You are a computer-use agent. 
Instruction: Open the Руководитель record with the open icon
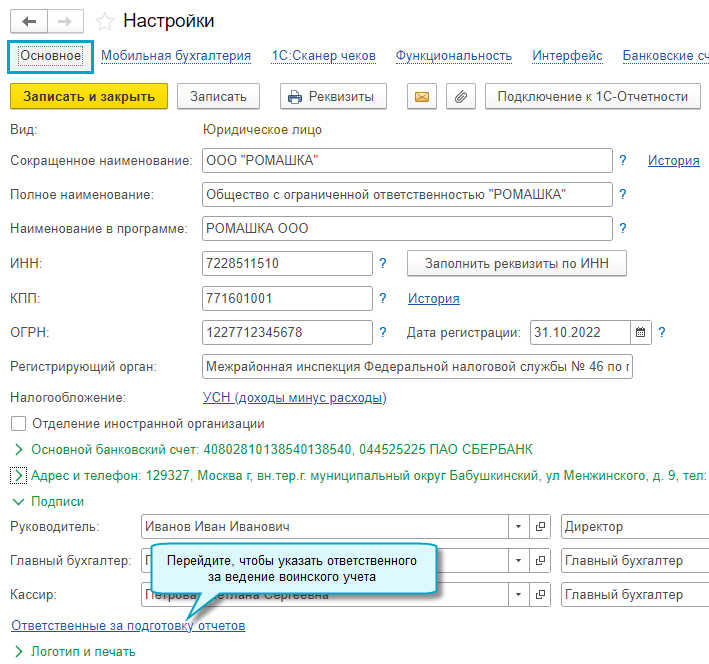point(540,526)
